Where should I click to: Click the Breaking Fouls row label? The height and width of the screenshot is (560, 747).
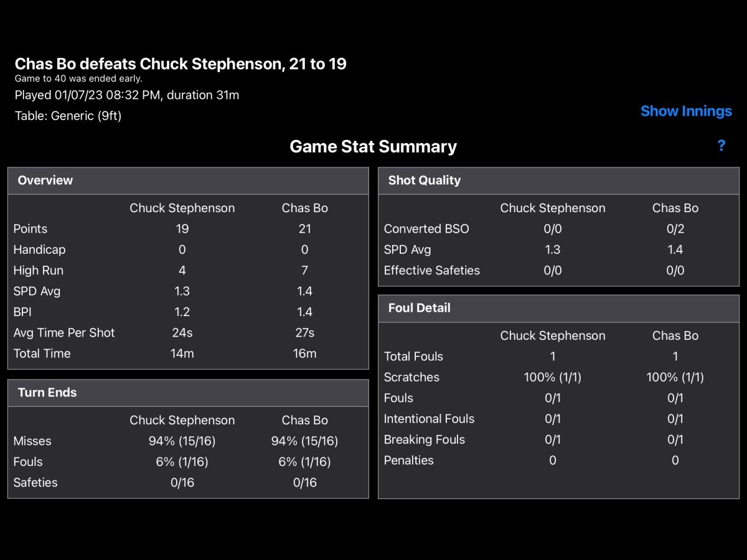425,440
